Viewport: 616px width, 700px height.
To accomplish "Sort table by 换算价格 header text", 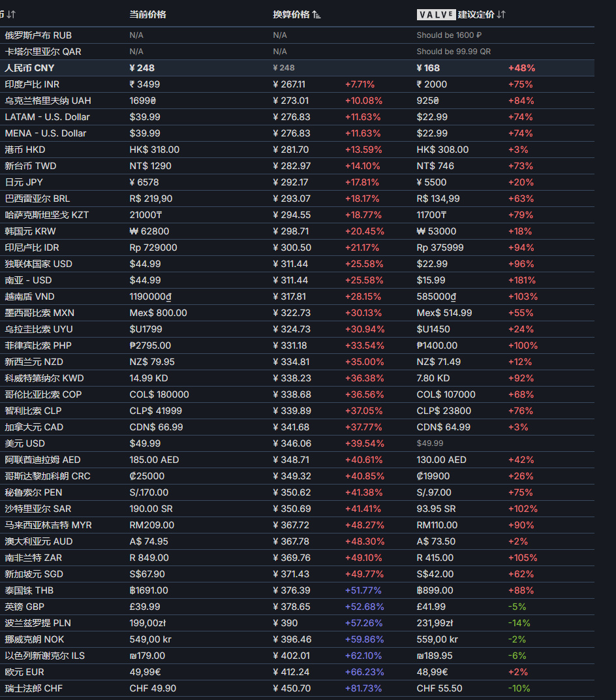I will point(291,14).
